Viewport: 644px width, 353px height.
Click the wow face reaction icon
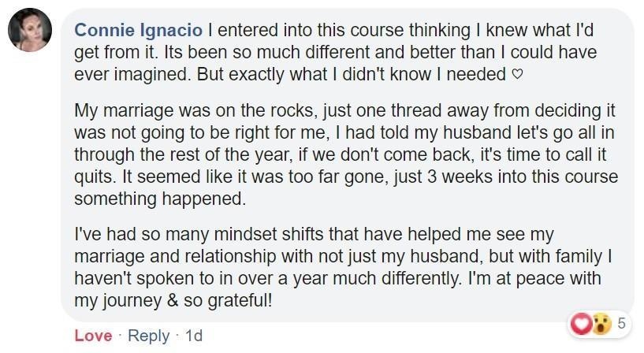[x=600, y=323]
